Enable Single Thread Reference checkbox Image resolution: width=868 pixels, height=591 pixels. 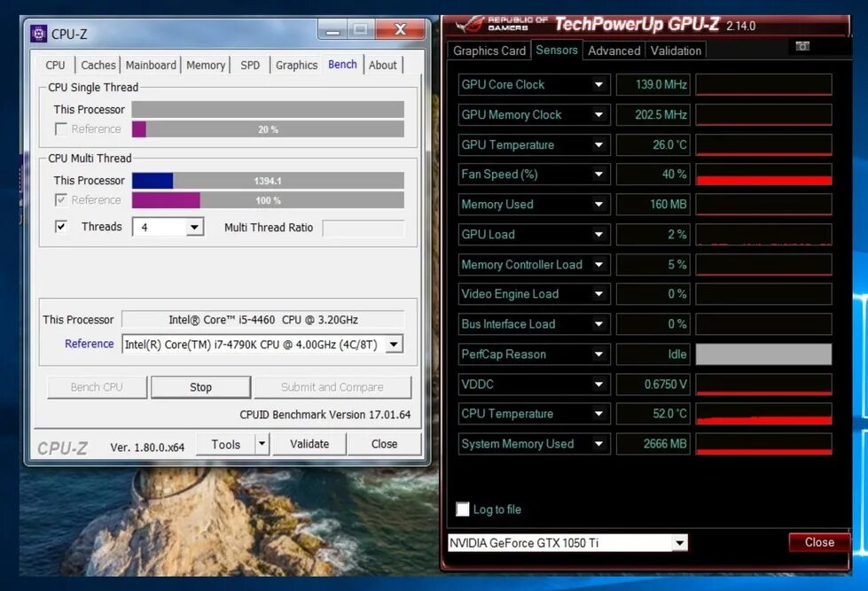click(61, 129)
